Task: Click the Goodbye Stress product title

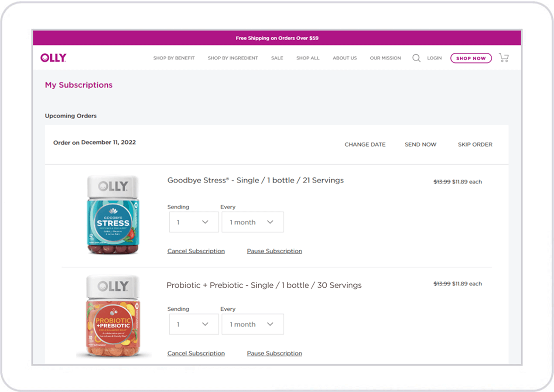Action: click(256, 180)
